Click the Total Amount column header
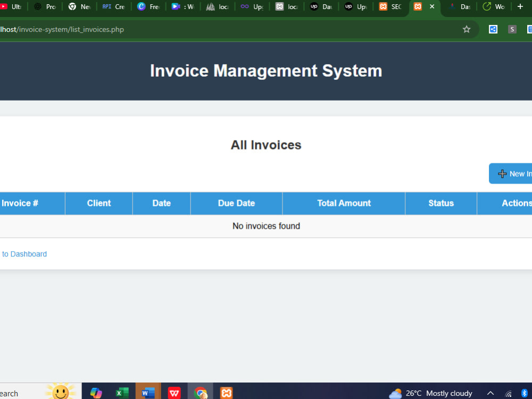 344,203
